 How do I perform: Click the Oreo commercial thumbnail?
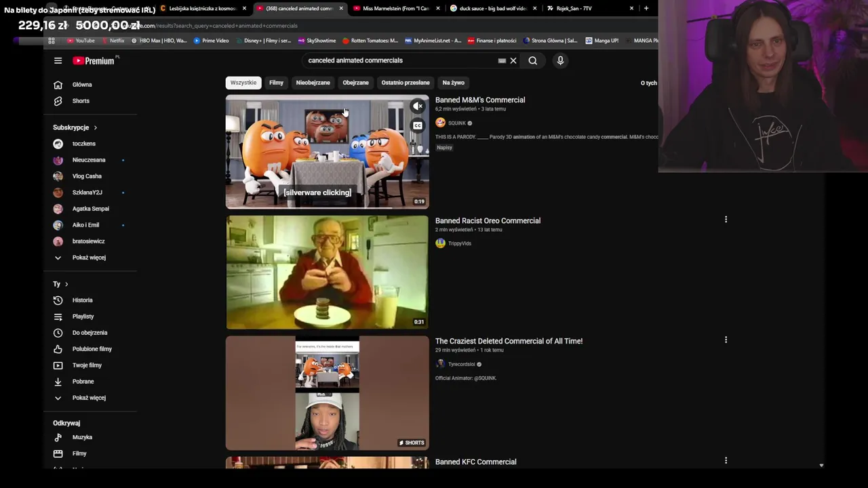(327, 272)
